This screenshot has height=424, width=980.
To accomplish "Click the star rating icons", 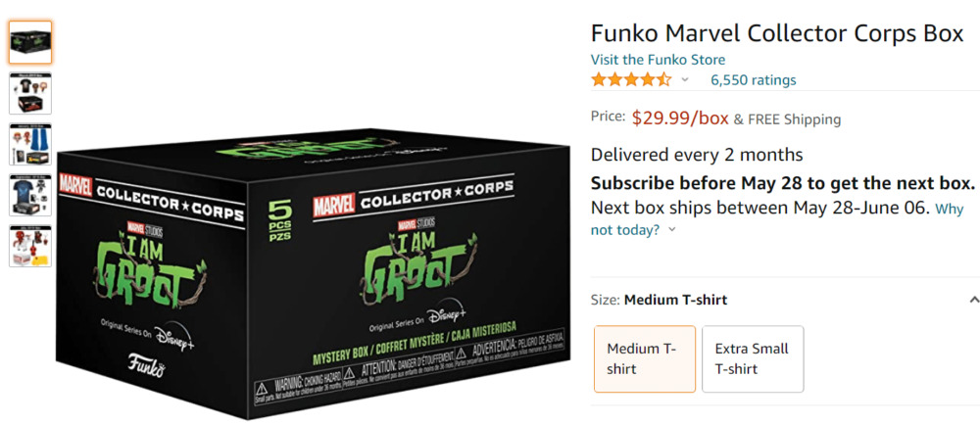I will 631,80.
